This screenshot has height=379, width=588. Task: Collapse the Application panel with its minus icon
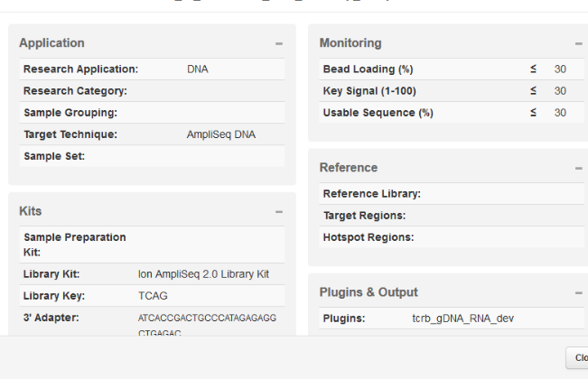279,43
